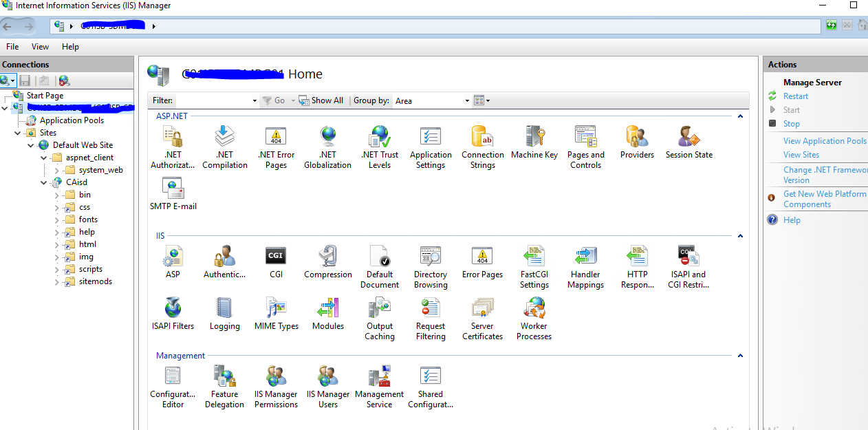Image resolution: width=868 pixels, height=430 pixels.
Task: Open the Group by Area dropdown
Action: click(x=467, y=101)
